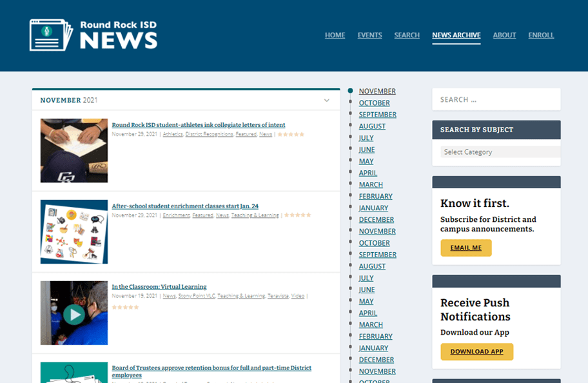Select the first SEPTEMBER link in month list
588x383 pixels.
[378, 114]
